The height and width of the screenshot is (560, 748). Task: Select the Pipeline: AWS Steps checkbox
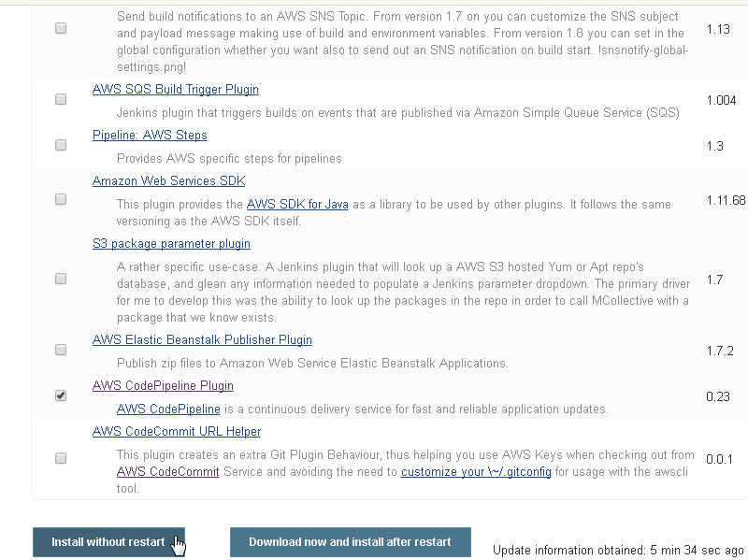tap(61, 145)
